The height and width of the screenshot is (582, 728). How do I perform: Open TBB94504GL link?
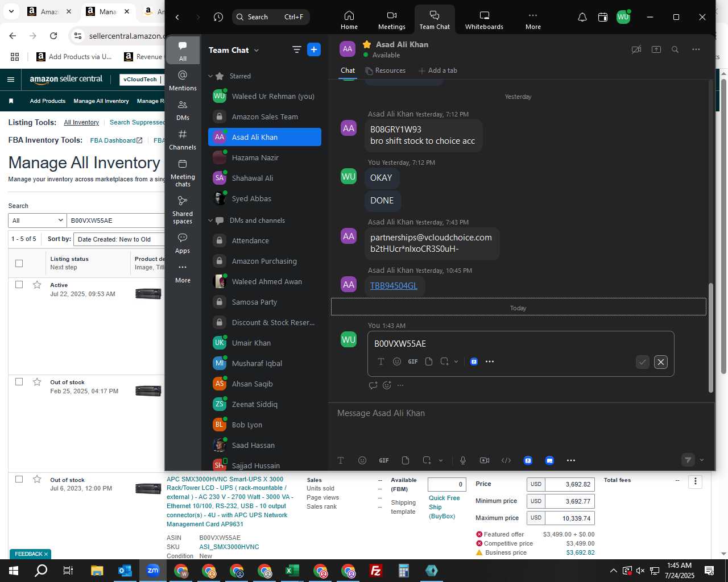pos(394,285)
